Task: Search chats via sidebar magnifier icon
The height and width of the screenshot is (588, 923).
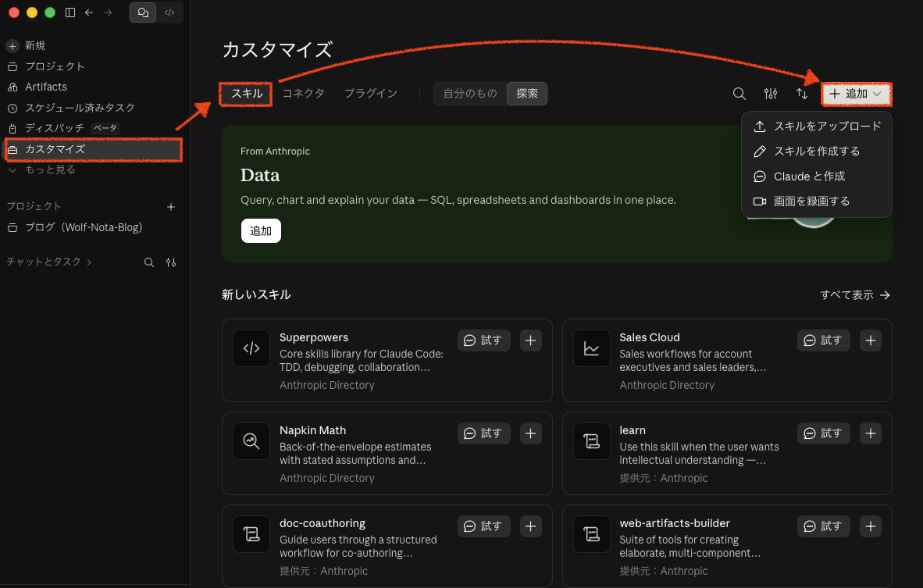Action: 149,262
